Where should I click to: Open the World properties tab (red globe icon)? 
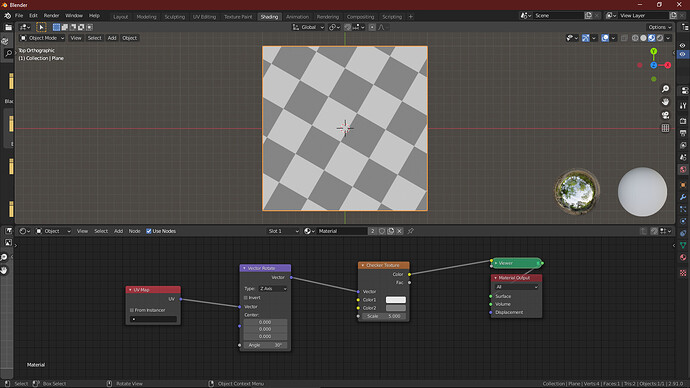[x=683, y=169]
